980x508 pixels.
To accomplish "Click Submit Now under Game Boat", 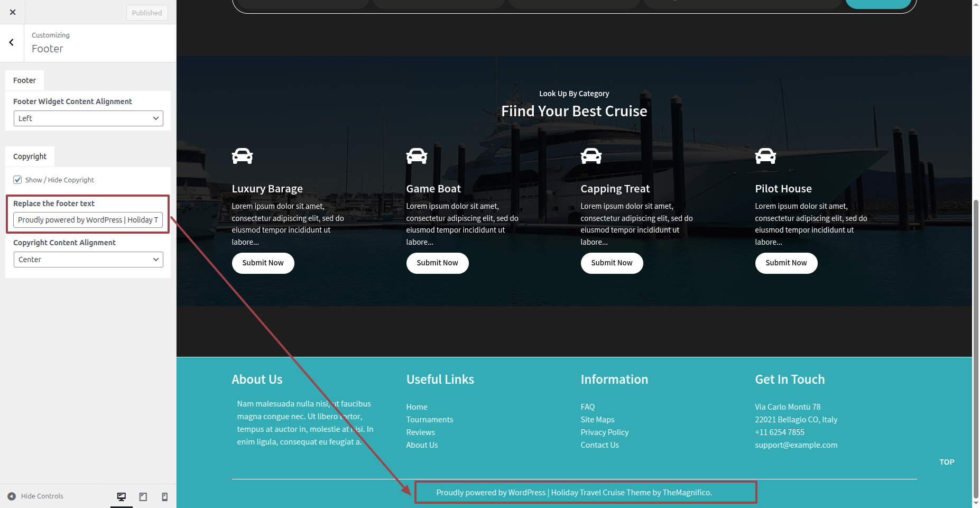I will pyautogui.click(x=437, y=263).
